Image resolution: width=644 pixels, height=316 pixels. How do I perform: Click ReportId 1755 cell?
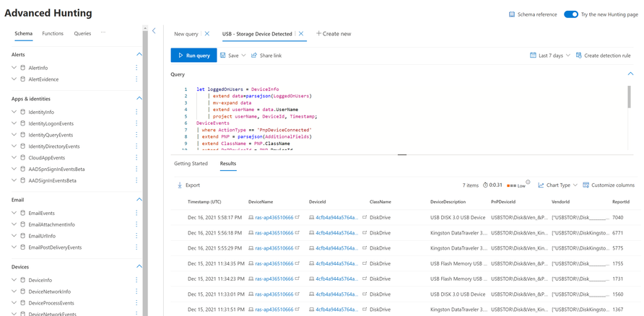point(618,263)
